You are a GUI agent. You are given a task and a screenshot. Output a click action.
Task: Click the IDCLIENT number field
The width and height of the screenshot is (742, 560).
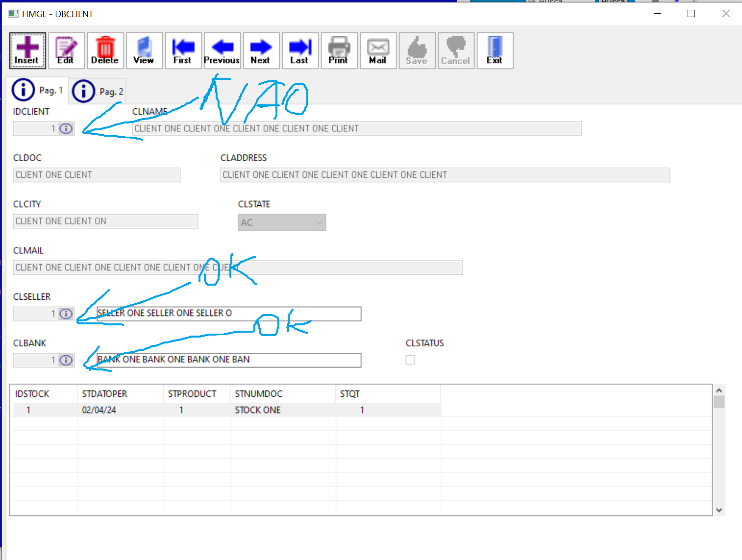[x=36, y=129]
